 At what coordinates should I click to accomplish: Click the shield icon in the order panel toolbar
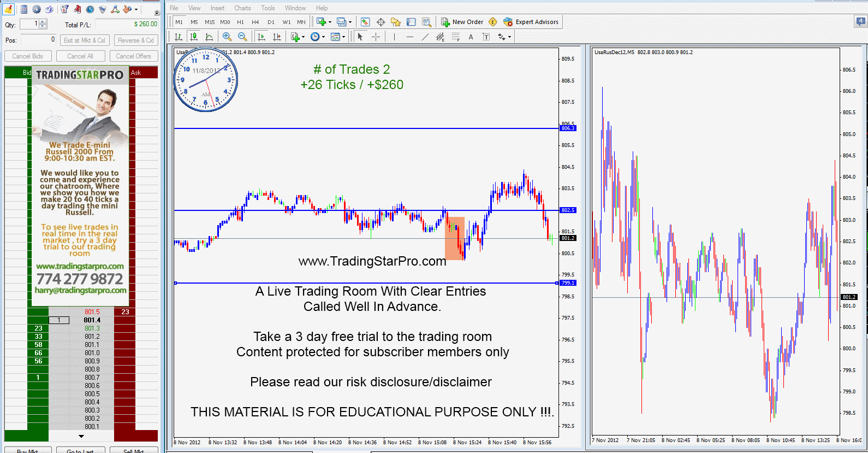(x=103, y=9)
